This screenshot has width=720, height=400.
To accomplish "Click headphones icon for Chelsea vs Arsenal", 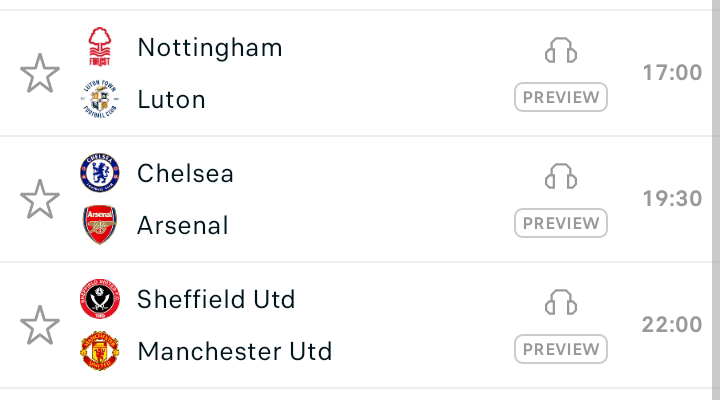I will [x=561, y=176].
